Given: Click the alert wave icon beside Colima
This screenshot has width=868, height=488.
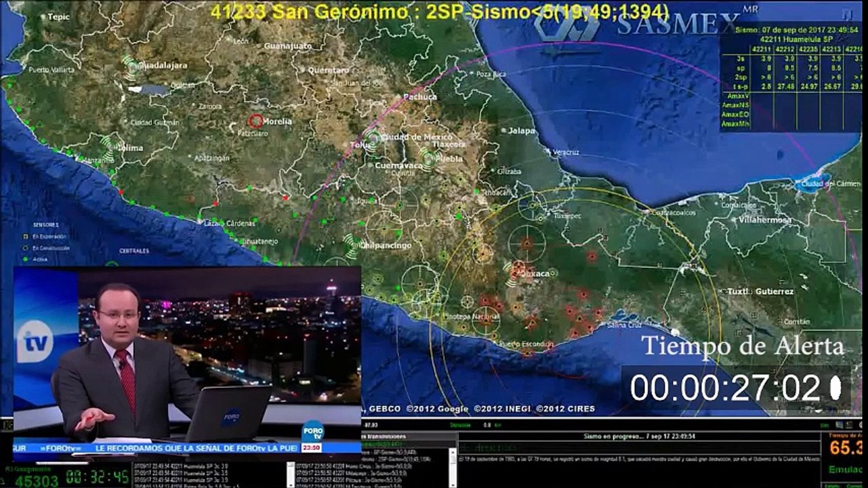Looking at the screenshot, I should coord(107,147).
